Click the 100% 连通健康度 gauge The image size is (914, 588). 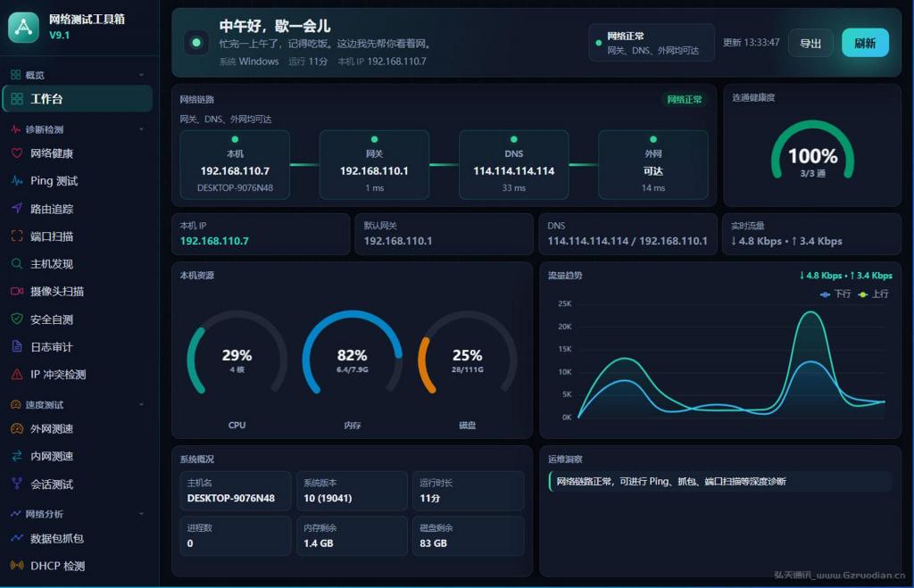pyautogui.click(x=812, y=151)
